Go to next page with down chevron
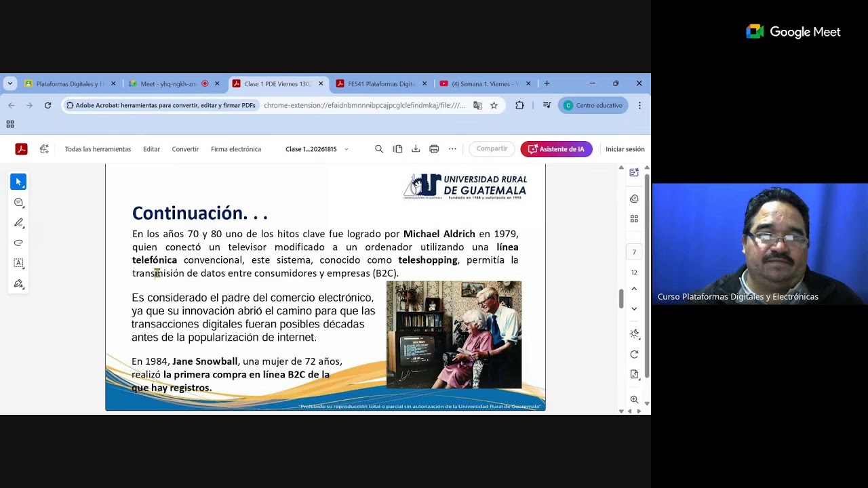 pyautogui.click(x=634, y=308)
